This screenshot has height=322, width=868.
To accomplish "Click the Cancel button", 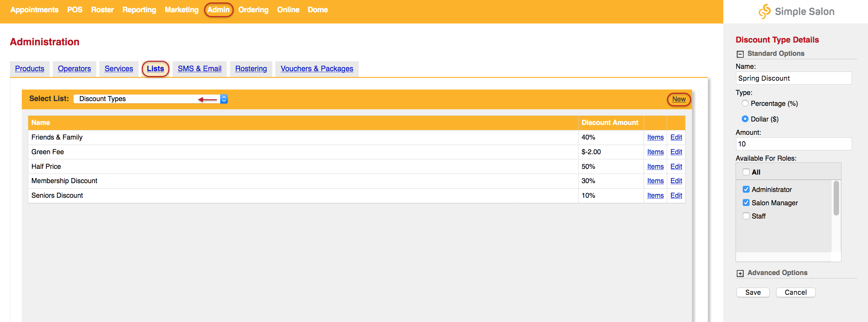I will tap(795, 292).
